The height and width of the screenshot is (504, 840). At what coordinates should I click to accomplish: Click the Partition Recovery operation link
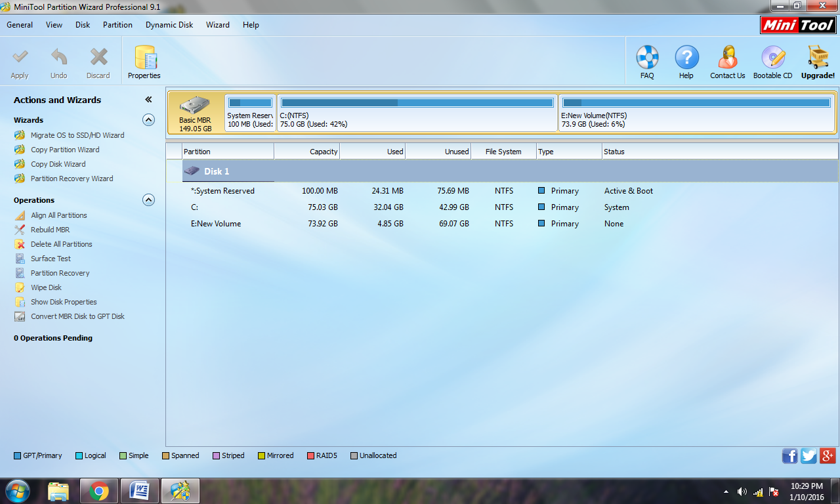(60, 273)
